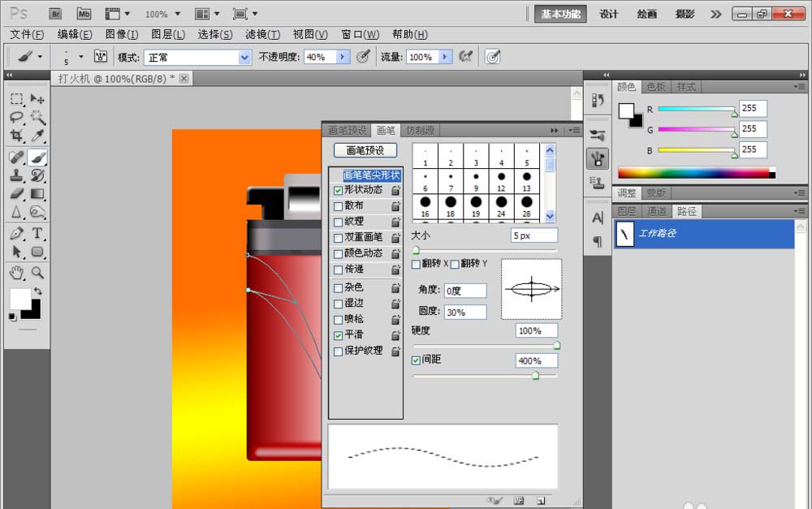Open the 滤镜 menu
This screenshot has height=509, width=812.
click(x=264, y=34)
